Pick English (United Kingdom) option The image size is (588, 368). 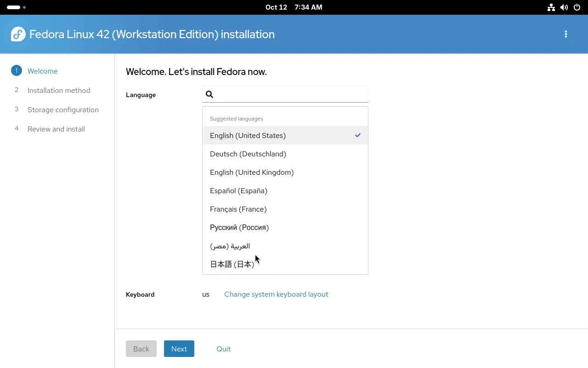click(252, 172)
